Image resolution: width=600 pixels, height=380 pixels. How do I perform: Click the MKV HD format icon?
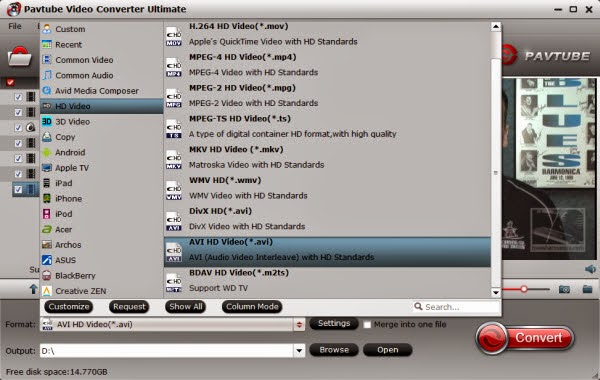174,160
